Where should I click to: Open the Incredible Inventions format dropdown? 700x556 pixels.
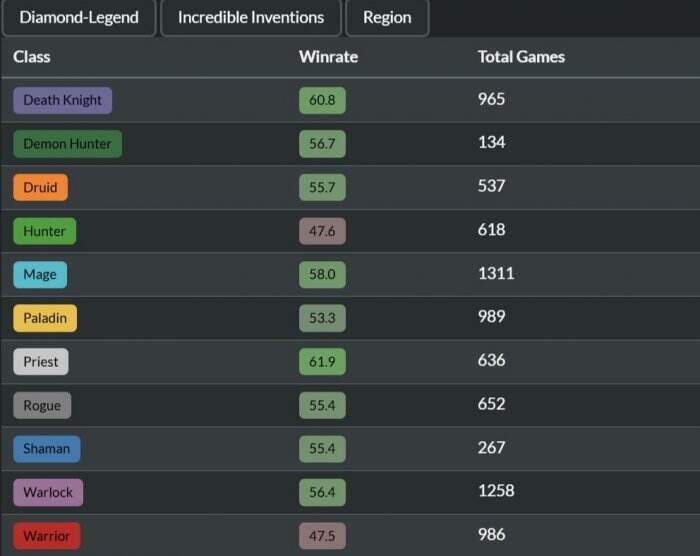(251, 17)
